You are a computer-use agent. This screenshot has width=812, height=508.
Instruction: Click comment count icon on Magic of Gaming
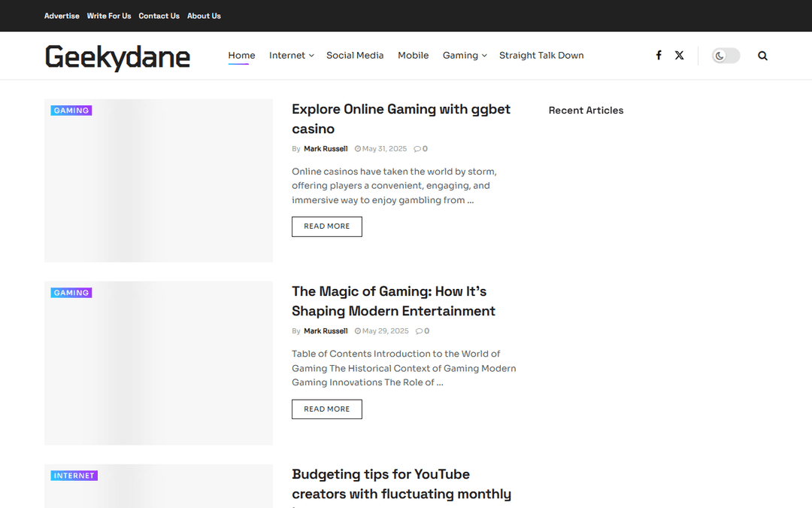click(x=422, y=331)
